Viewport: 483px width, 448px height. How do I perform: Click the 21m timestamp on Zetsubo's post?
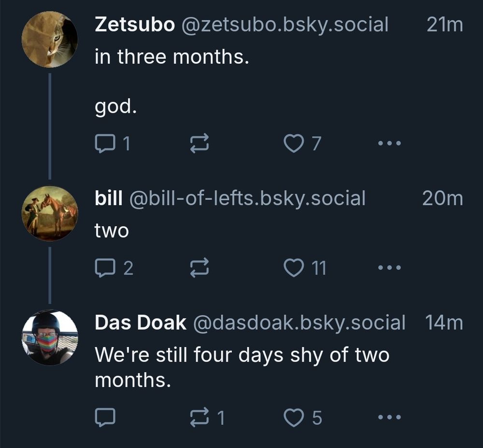(444, 25)
